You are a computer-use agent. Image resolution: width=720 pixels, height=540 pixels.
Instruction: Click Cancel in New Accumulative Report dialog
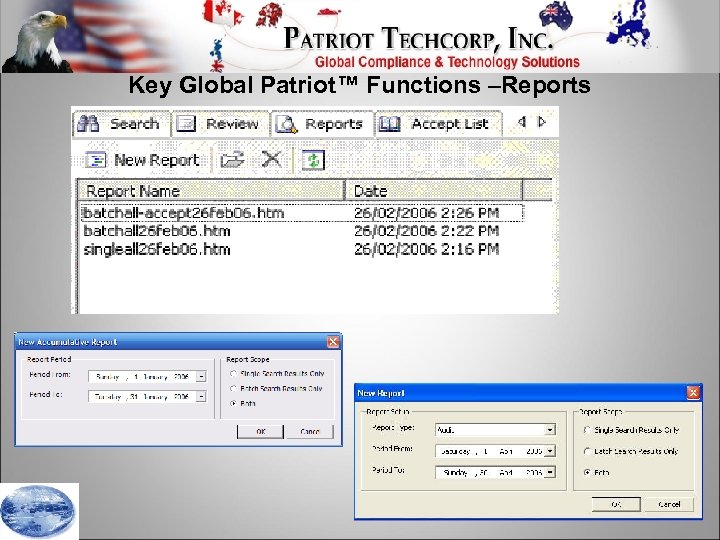310,432
